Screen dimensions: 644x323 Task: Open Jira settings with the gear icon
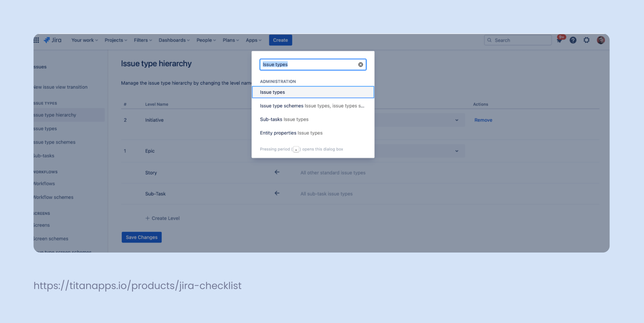[x=586, y=40]
